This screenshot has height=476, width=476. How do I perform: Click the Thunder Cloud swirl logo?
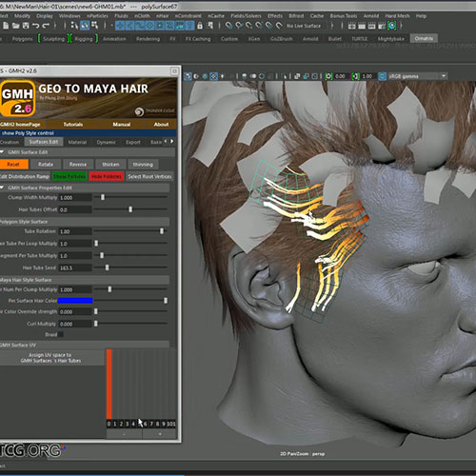(x=139, y=111)
